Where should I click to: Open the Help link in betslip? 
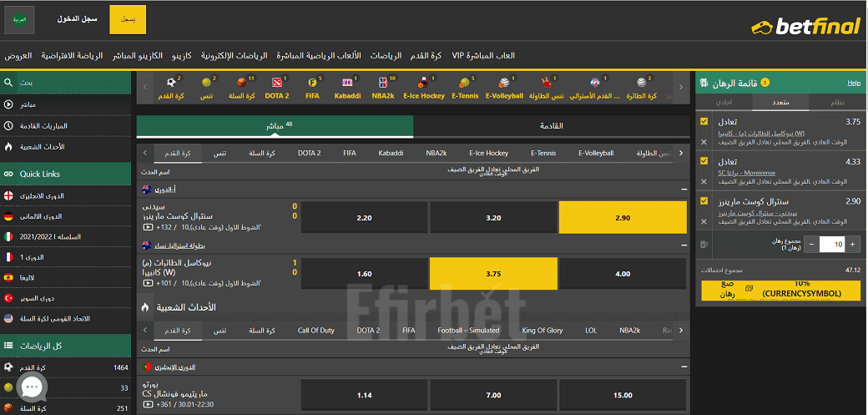point(854,84)
